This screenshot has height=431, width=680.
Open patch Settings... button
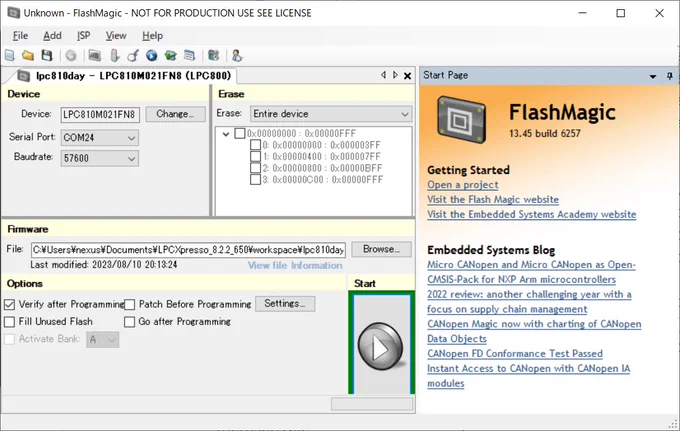285,304
